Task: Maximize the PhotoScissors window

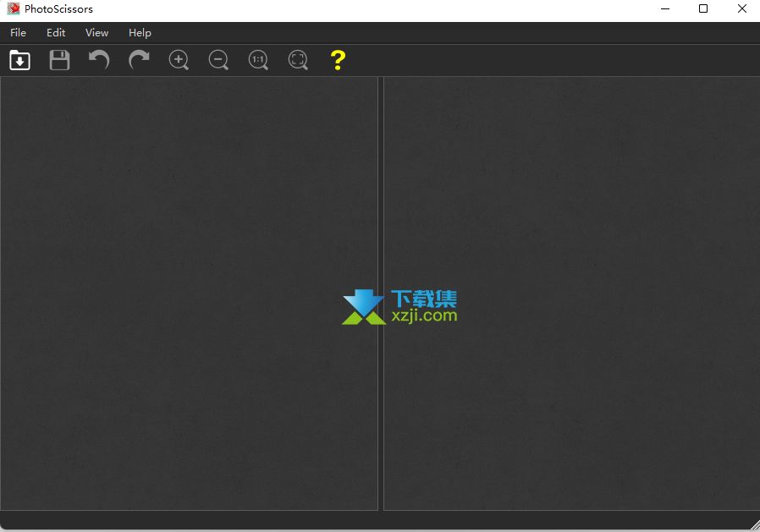Action: click(703, 8)
